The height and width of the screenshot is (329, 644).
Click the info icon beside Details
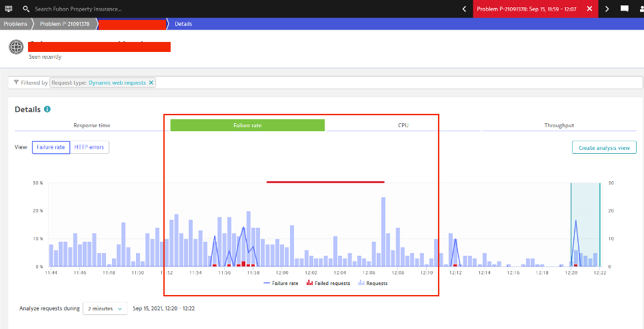click(x=47, y=109)
